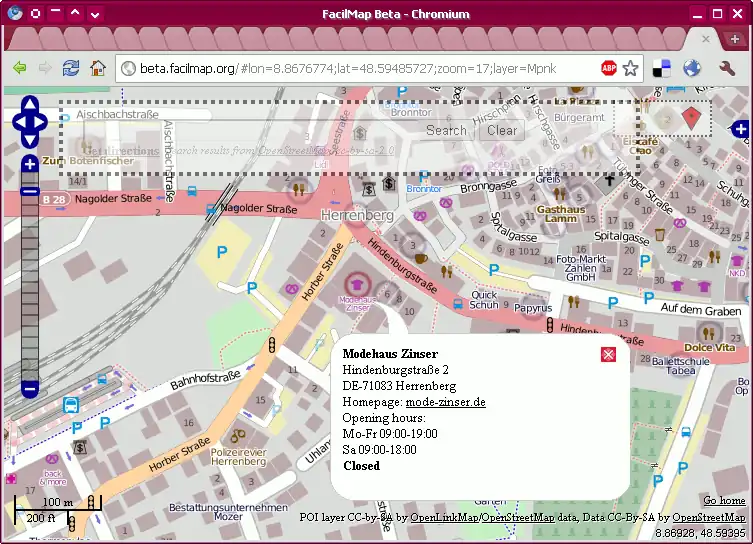Close the Modehaus Zinser info popup

tap(608, 354)
